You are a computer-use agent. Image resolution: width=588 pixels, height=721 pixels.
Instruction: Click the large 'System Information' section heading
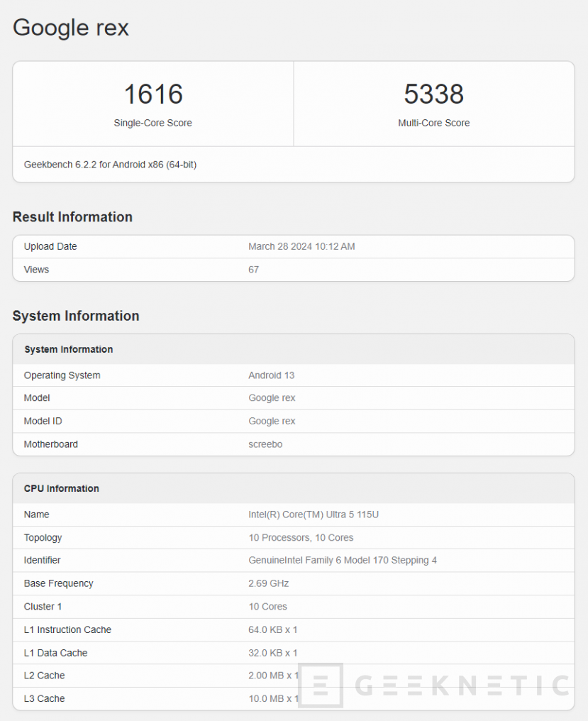[76, 316]
